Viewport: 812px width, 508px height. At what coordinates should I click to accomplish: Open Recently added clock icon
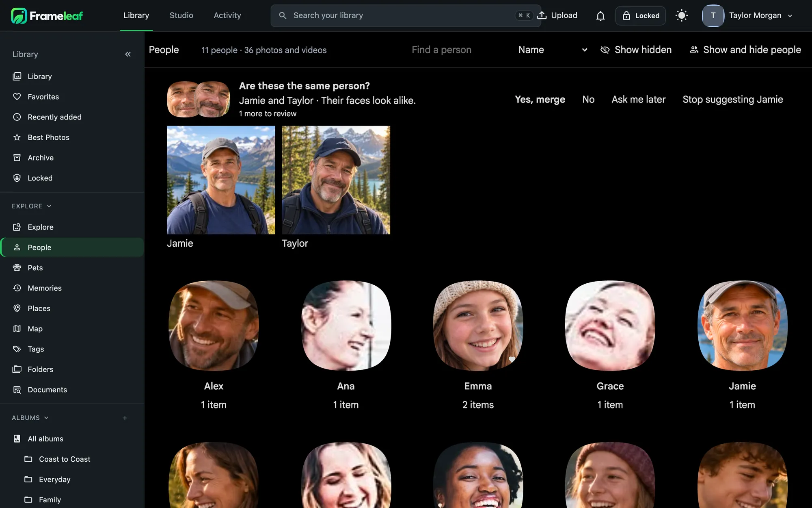coord(17,117)
